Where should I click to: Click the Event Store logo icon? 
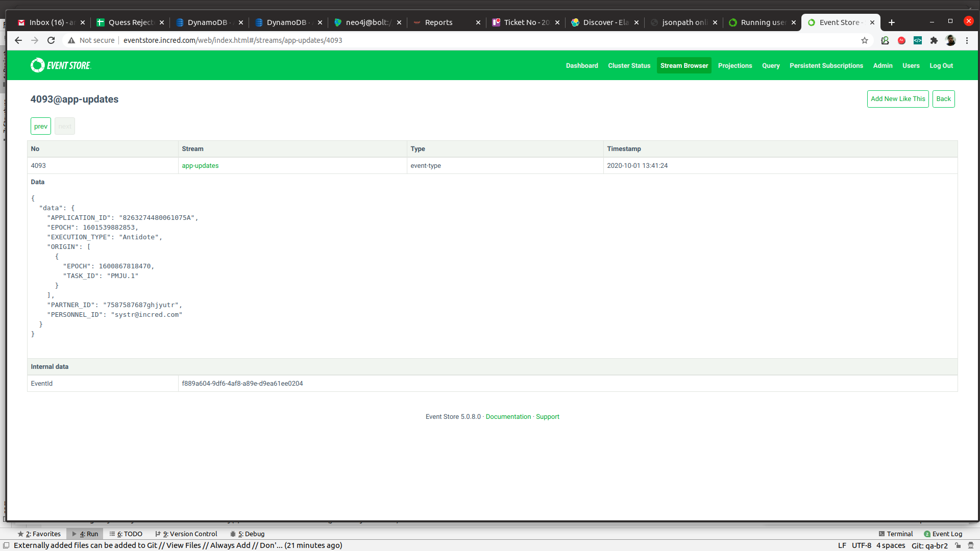(x=38, y=65)
